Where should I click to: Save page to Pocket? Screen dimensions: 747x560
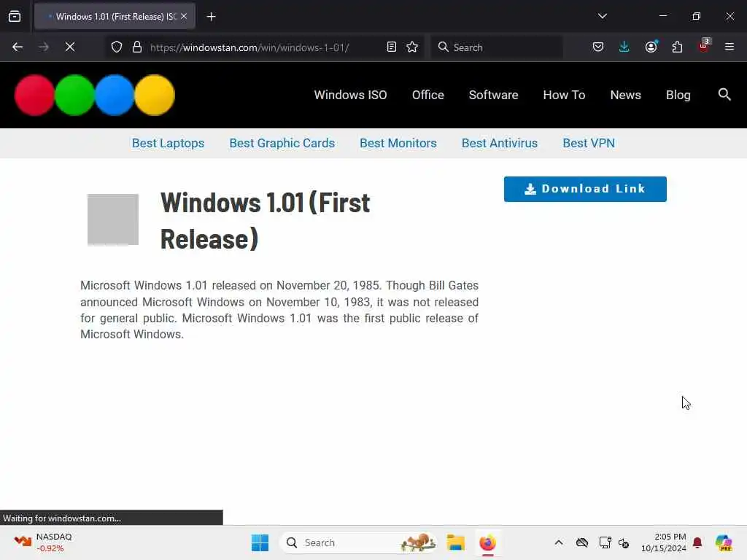tap(598, 47)
